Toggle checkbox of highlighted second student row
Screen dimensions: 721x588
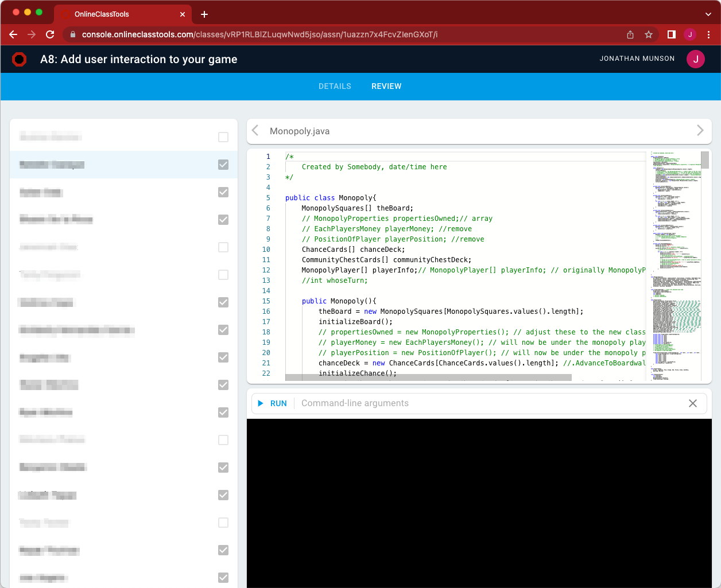223,165
